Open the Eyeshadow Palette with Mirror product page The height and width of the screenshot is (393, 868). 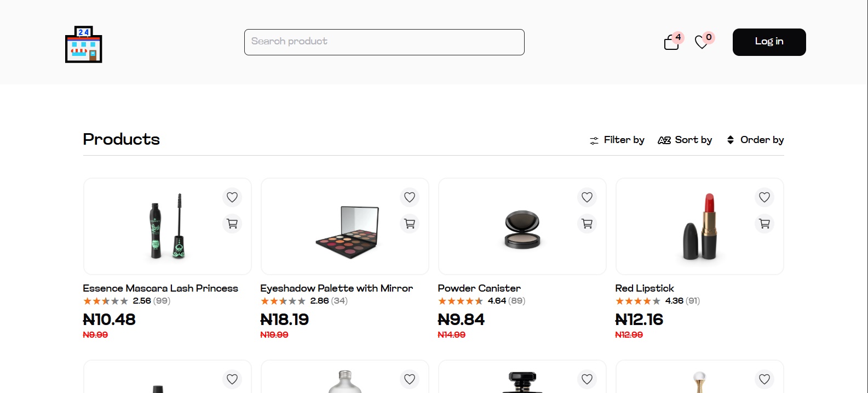point(336,289)
